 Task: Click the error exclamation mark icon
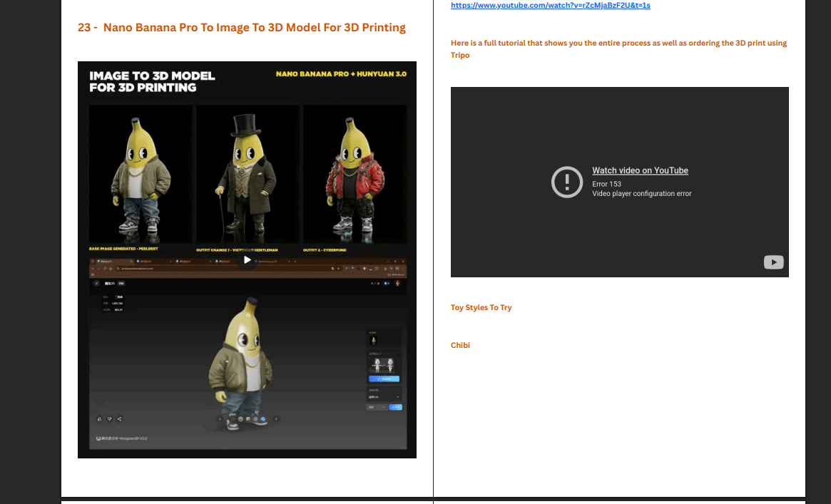(567, 182)
